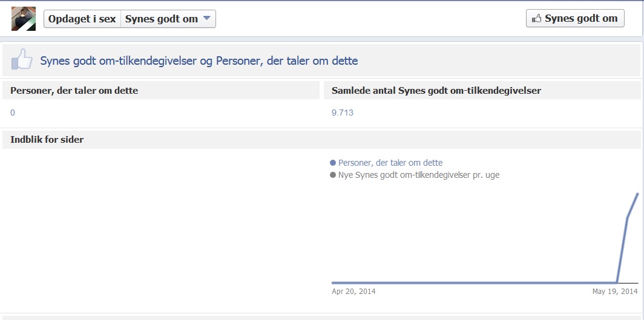
Task: Click the page profile thumbnail picture
Action: point(24,19)
